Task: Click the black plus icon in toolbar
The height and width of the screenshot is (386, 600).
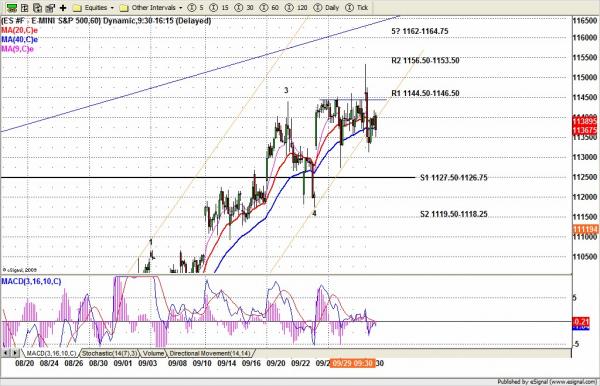Action: pyautogui.click(x=63, y=7)
